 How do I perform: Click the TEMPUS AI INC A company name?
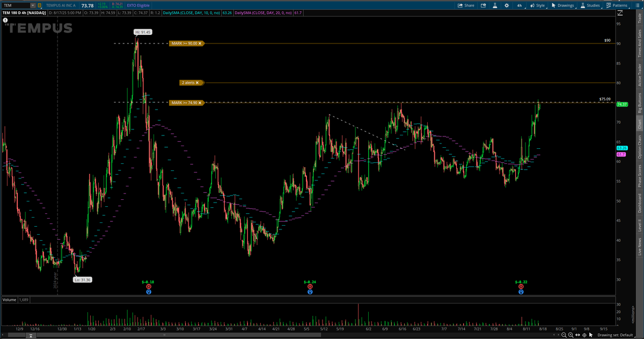[x=61, y=5]
